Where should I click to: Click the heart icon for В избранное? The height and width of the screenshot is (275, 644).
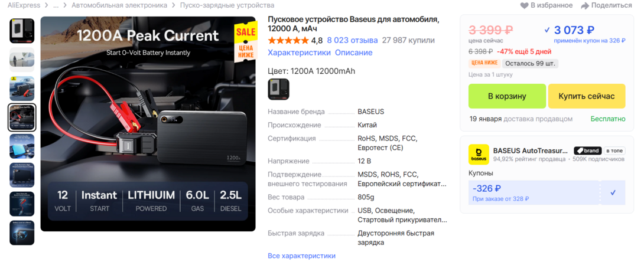[524, 5]
